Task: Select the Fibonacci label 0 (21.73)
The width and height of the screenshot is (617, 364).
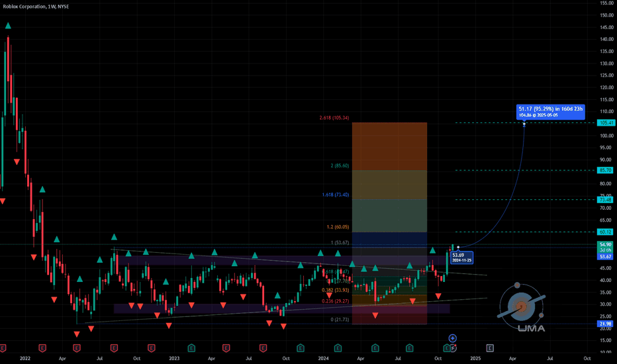Action: point(340,320)
